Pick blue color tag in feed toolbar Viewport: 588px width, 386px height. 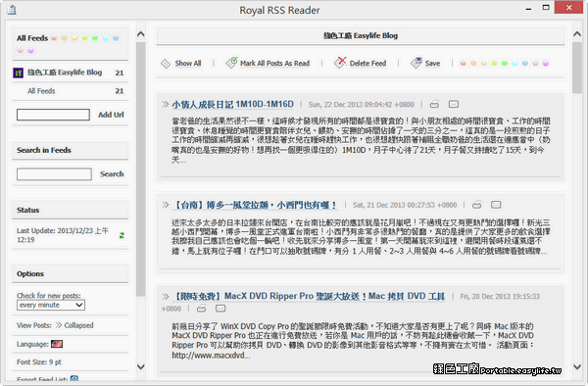pos(525,64)
